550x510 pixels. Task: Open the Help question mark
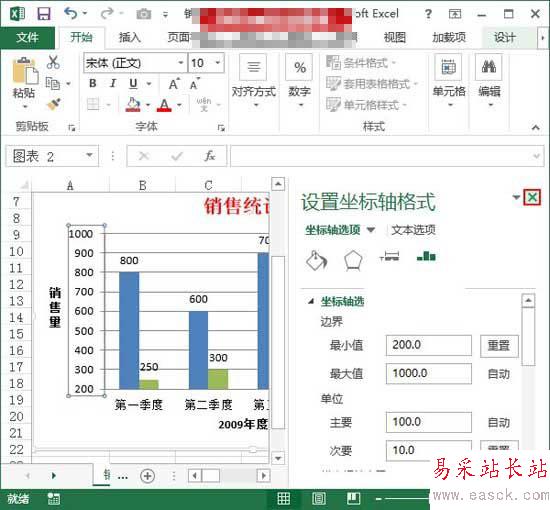tap(428, 14)
